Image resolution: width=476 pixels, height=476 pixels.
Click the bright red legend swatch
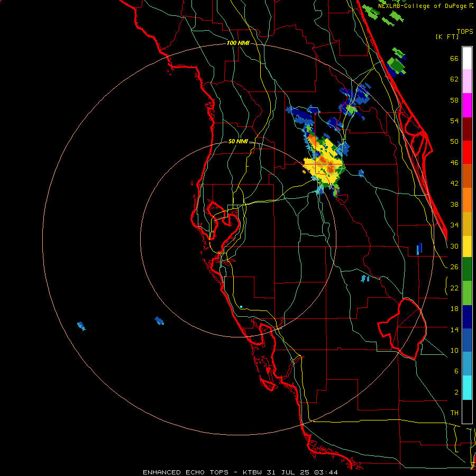pos(467,153)
